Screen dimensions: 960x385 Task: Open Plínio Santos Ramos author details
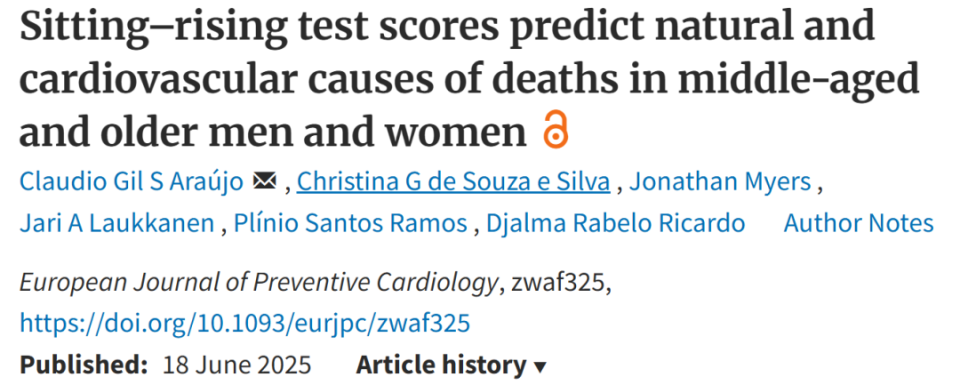coord(351,223)
